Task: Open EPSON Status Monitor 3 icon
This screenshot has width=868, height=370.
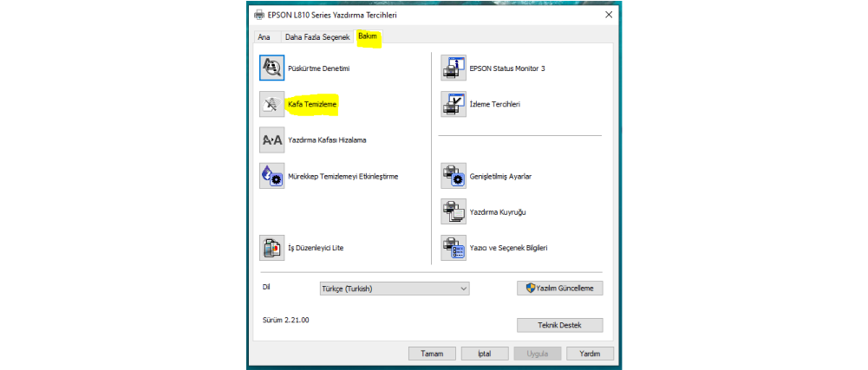Action: click(x=454, y=68)
